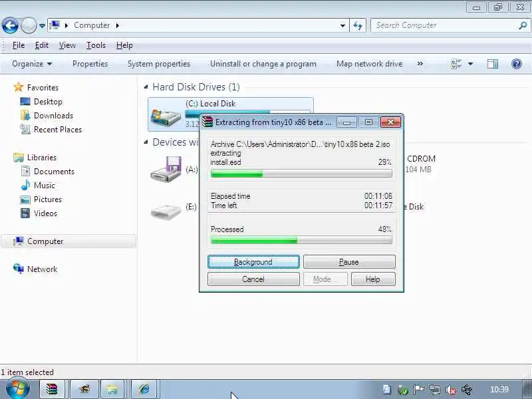
Task: Pause the extraction
Action: [x=349, y=262]
